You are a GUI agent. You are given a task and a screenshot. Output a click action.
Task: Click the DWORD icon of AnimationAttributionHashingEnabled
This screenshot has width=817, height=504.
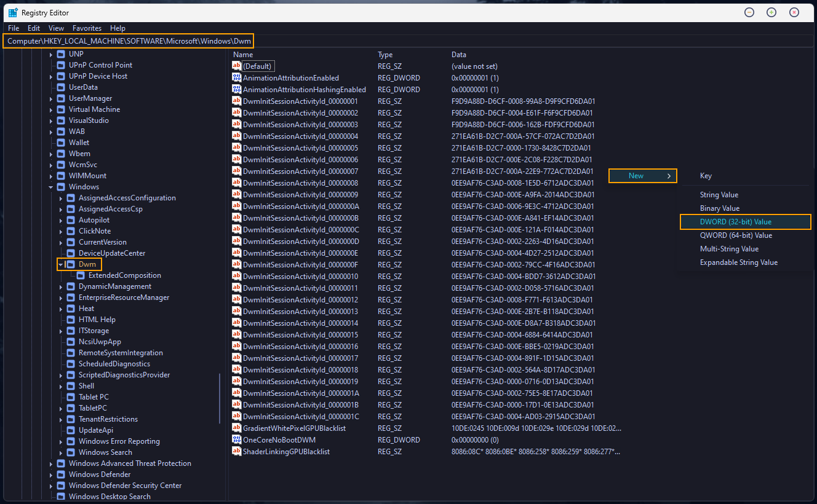237,89
